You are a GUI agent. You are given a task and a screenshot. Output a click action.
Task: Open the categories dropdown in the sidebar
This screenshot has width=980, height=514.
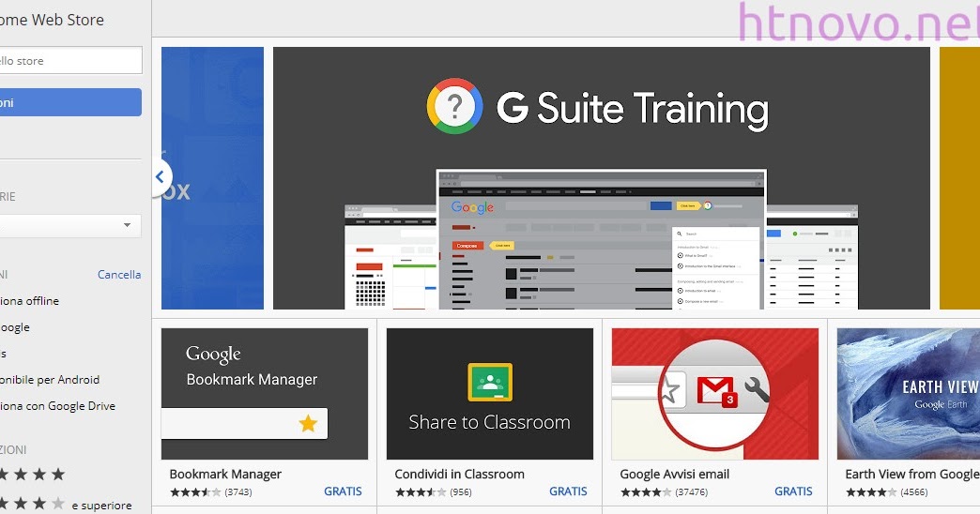tap(70, 225)
